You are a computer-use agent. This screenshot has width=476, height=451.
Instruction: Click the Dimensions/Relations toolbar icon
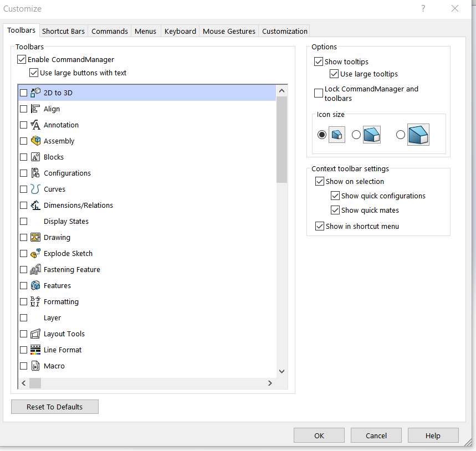35,206
